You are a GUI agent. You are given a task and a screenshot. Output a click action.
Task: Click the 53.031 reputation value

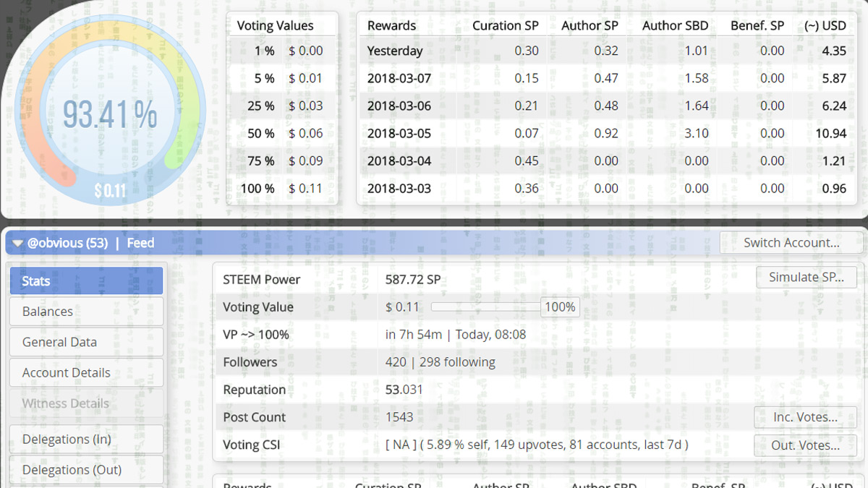[404, 390]
